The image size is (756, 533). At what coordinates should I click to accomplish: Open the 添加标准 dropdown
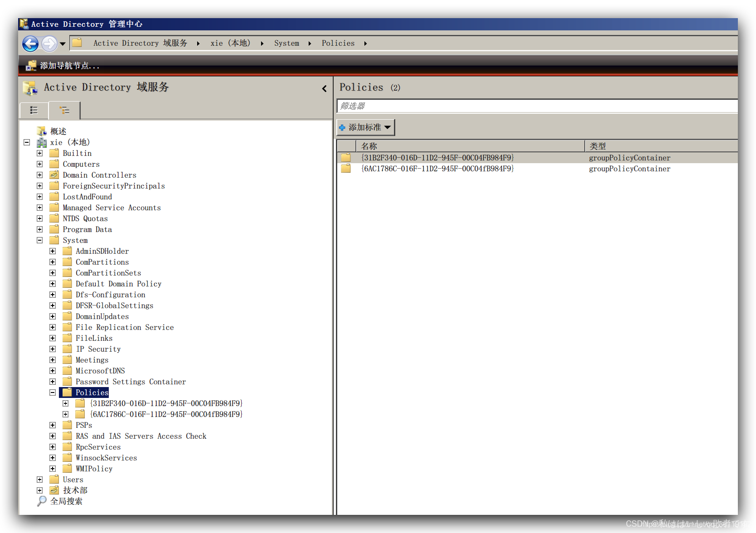(x=366, y=127)
